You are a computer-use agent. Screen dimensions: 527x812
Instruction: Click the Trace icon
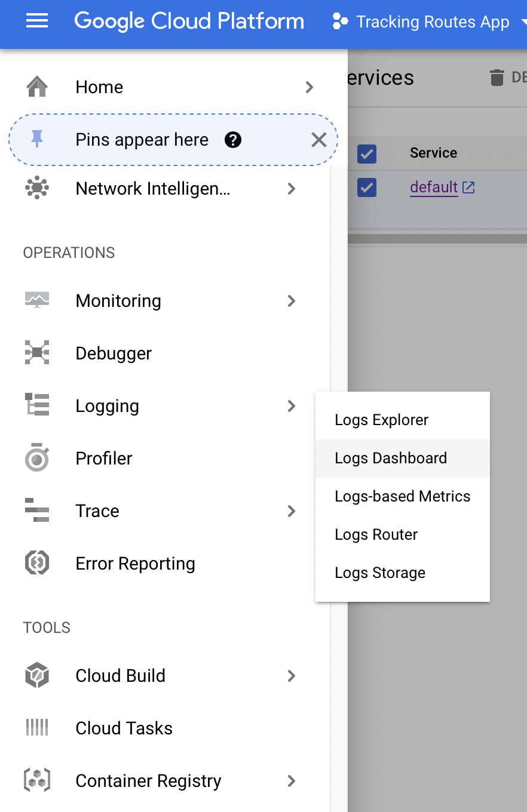[x=37, y=511]
